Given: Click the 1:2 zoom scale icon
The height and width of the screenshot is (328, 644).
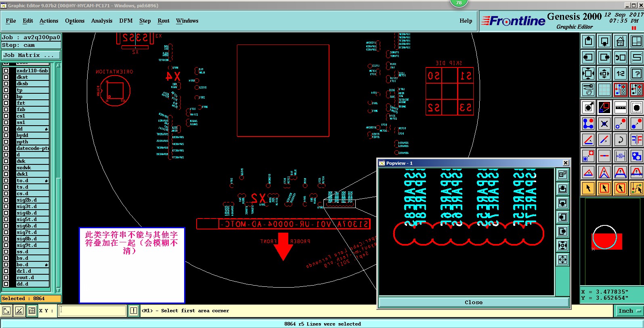Looking at the screenshot, I should (x=621, y=74).
